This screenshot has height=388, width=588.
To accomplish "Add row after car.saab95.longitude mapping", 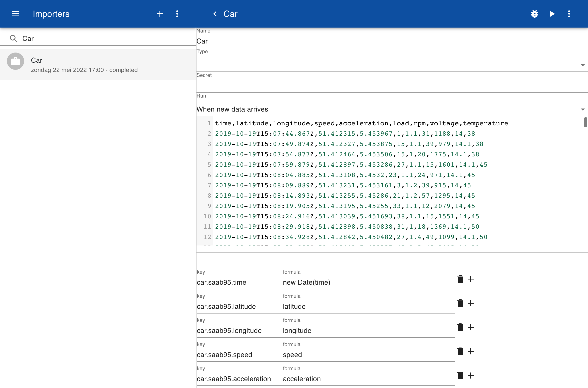I will [470, 327].
